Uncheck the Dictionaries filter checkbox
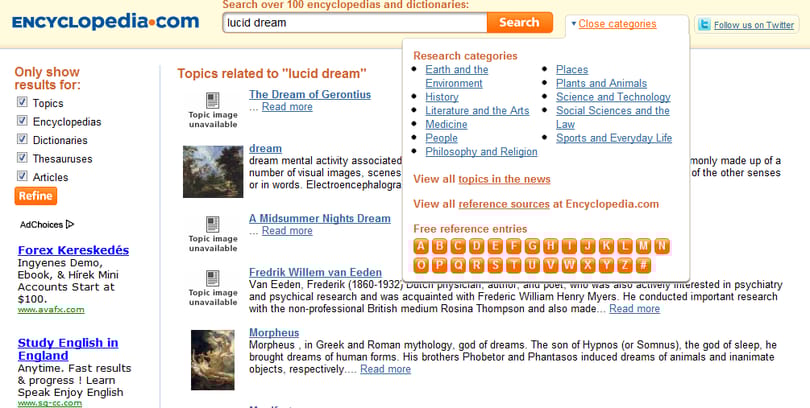The width and height of the screenshot is (810, 408). (x=22, y=139)
